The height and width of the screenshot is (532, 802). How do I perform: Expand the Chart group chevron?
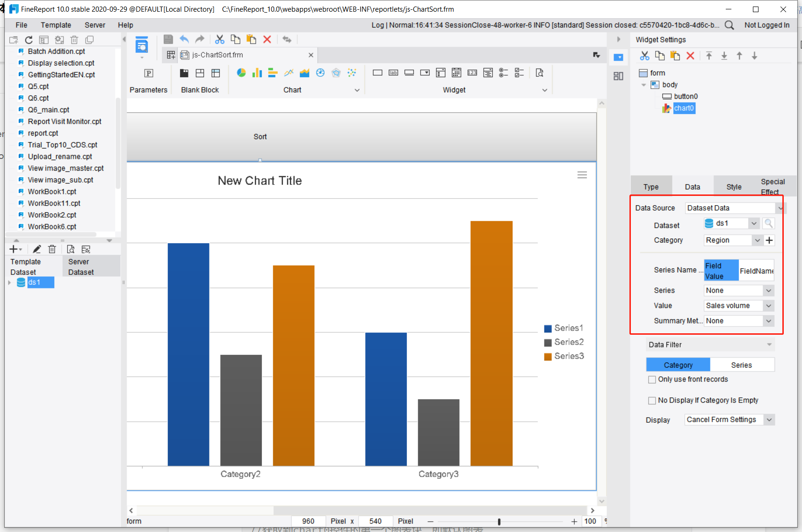click(x=357, y=90)
